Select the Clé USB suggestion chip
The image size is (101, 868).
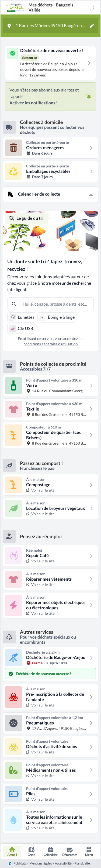click(x=22, y=328)
